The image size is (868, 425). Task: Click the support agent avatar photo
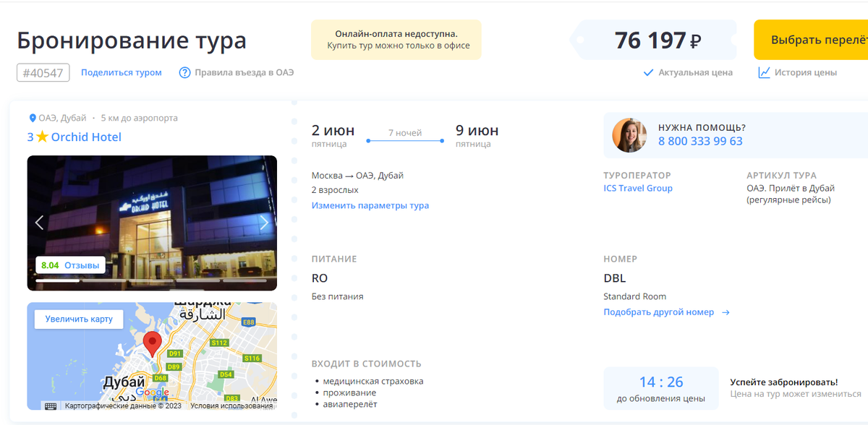[629, 135]
